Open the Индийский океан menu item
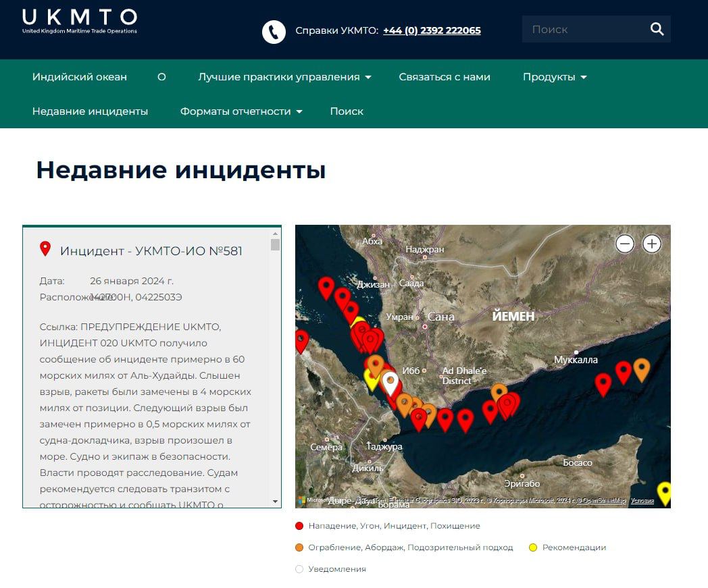708x588 pixels. click(x=80, y=77)
